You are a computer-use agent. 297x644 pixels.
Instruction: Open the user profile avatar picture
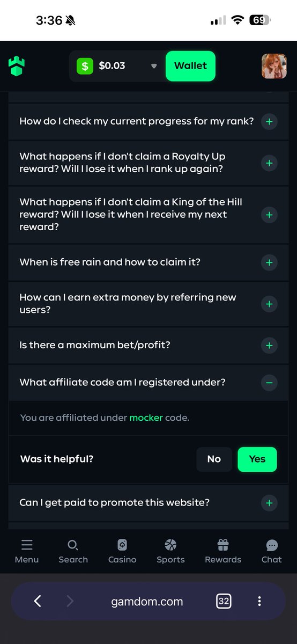click(274, 66)
